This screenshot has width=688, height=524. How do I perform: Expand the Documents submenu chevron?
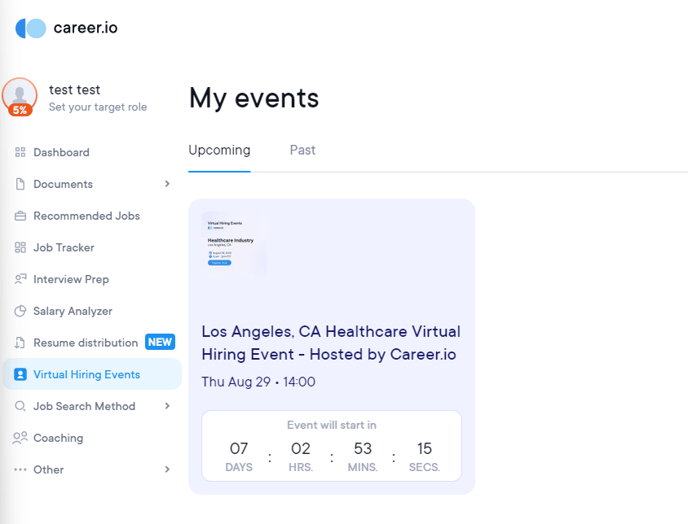tap(167, 184)
